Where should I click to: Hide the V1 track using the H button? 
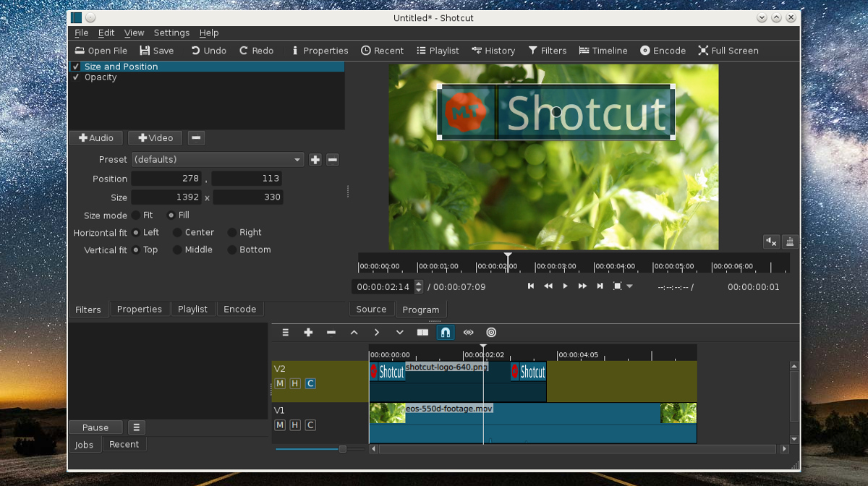[294, 425]
